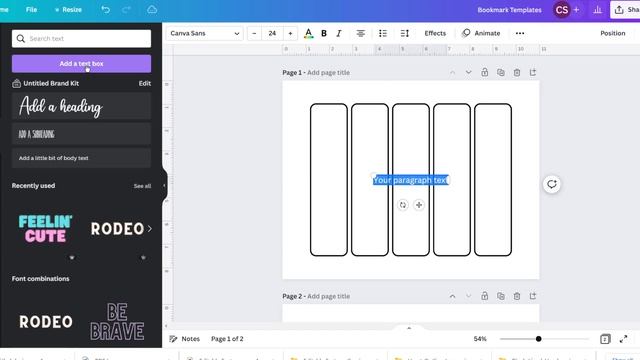Add a new page after Page 2

click(x=533, y=296)
